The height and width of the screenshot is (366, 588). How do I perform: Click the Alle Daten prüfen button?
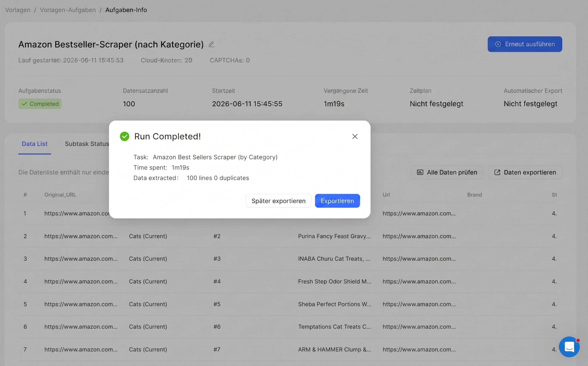pos(447,172)
